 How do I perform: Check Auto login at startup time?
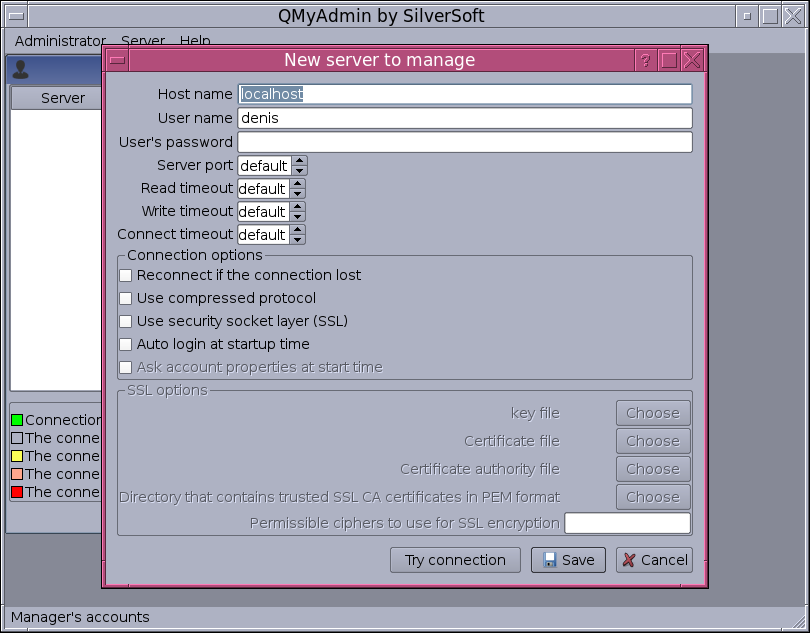(x=126, y=344)
